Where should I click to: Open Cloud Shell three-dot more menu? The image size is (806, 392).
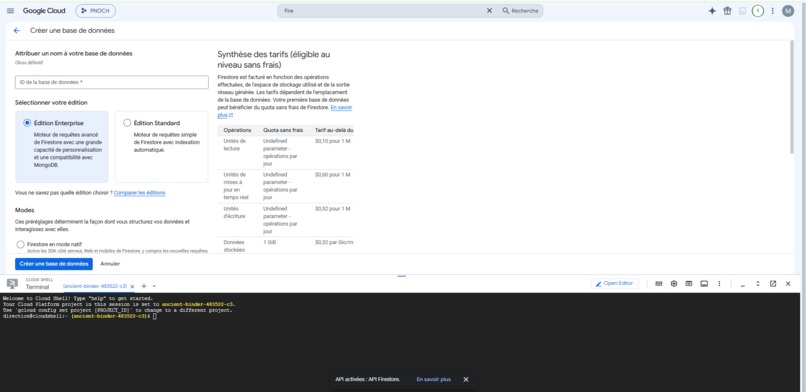coord(719,284)
